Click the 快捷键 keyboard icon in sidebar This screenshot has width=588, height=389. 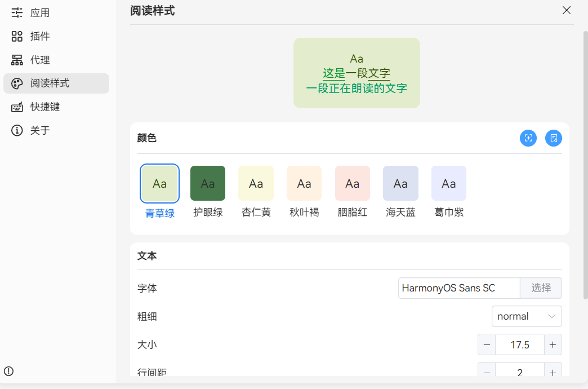click(x=17, y=107)
